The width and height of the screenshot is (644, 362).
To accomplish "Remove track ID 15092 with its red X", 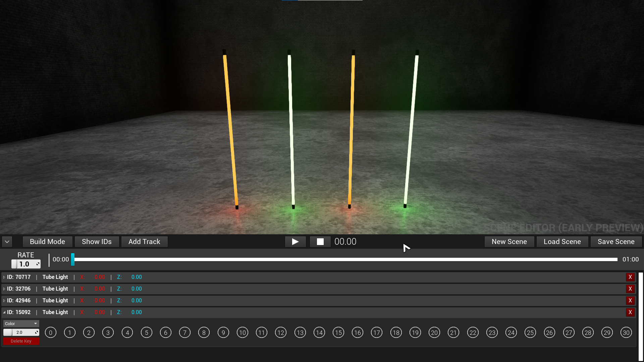I will click(x=630, y=312).
